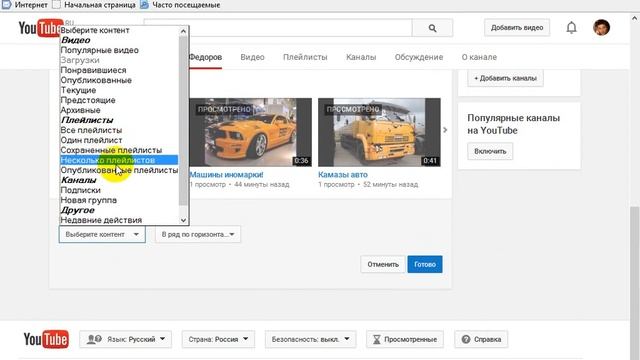Select the Все плейлисты option

tap(119, 130)
